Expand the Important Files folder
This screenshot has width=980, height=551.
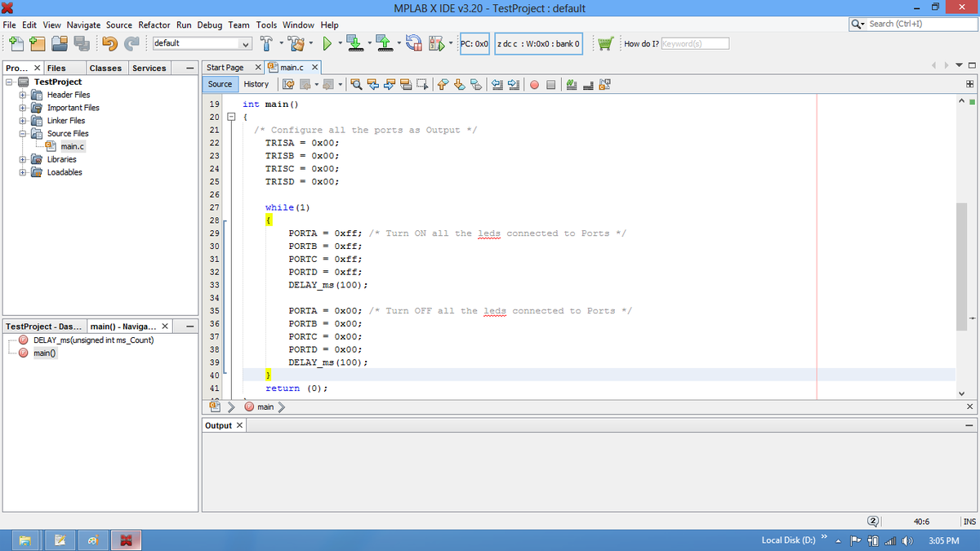coord(24,108)
